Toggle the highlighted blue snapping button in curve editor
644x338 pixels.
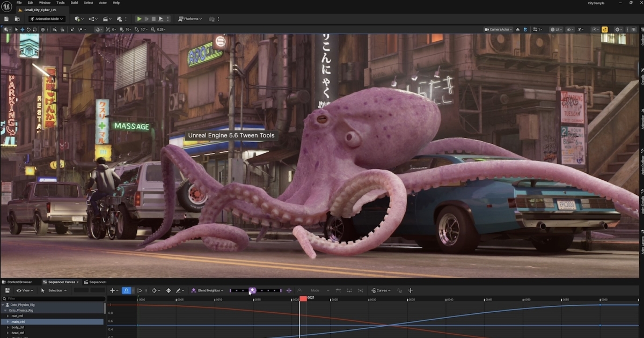[x=126, y=290]
